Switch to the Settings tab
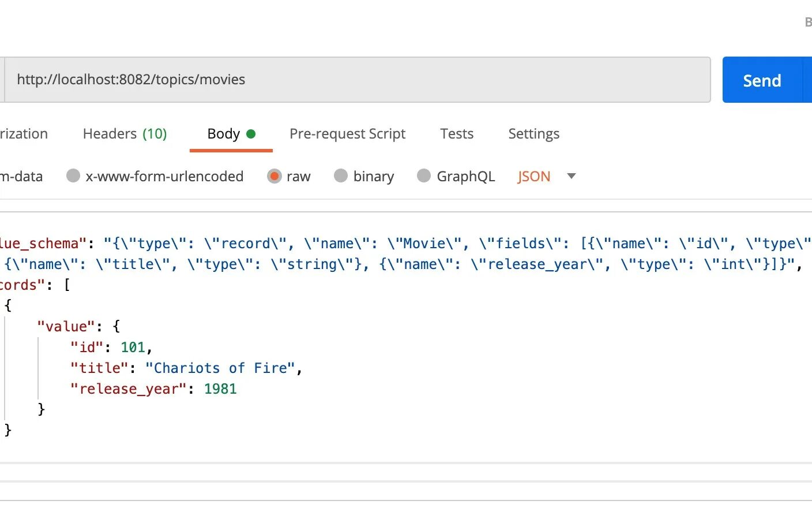The height and width of the screenshot is (508, 812). [x=533, y=134]
